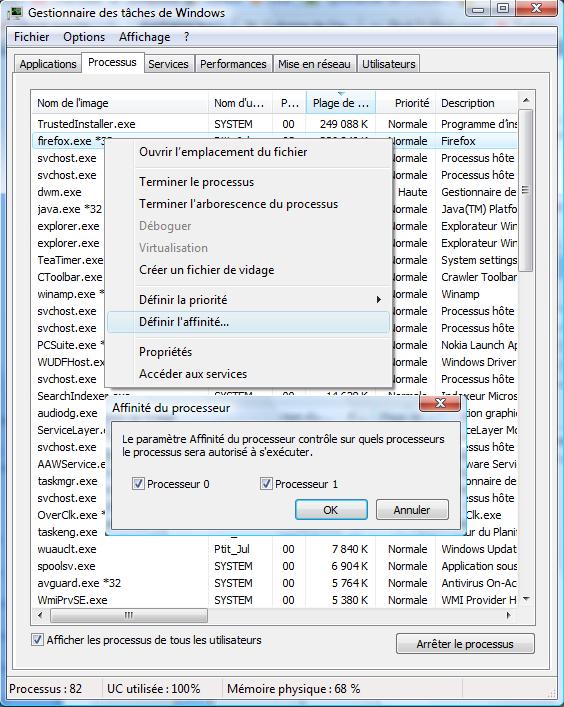The width and height of the screenshot is (564, 707).
Task: Select the CToolbar.exe process
Action: click(x=70, y=277)
